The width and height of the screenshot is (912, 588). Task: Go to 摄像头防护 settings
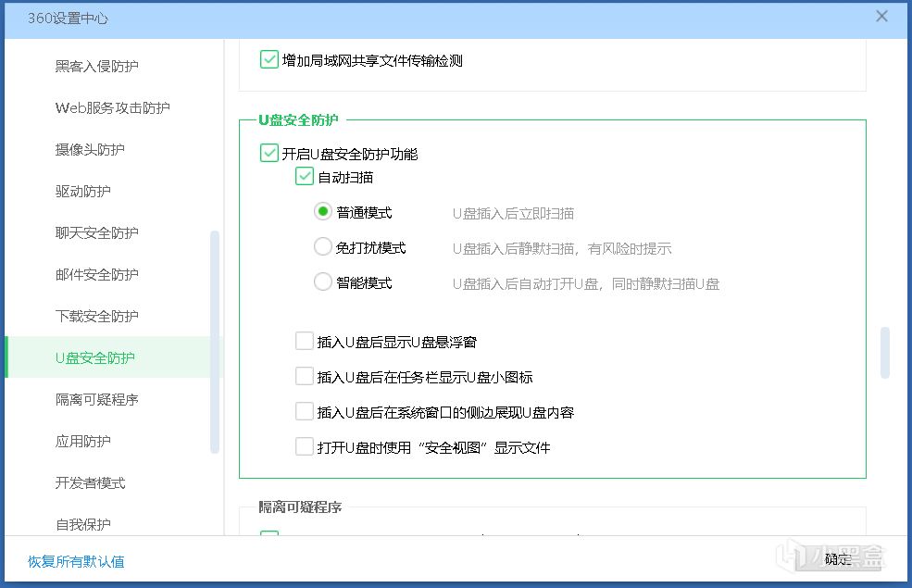click(90, 149)
